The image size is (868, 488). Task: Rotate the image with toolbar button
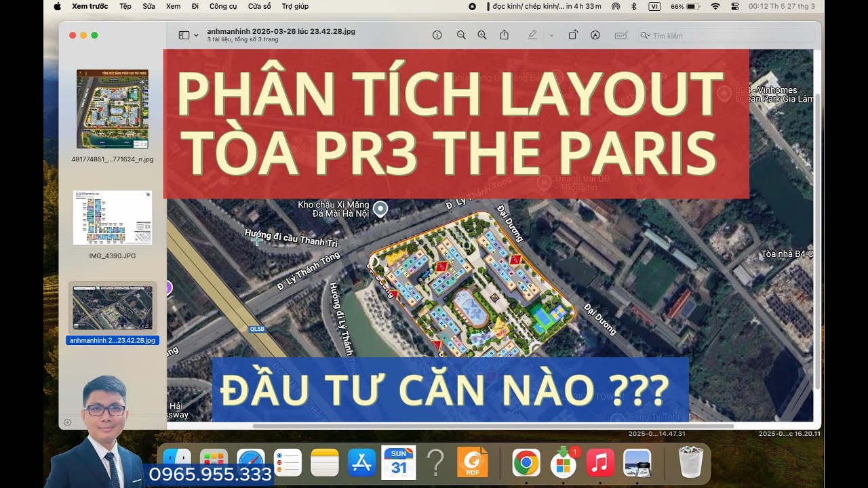(x=573, y=35)
